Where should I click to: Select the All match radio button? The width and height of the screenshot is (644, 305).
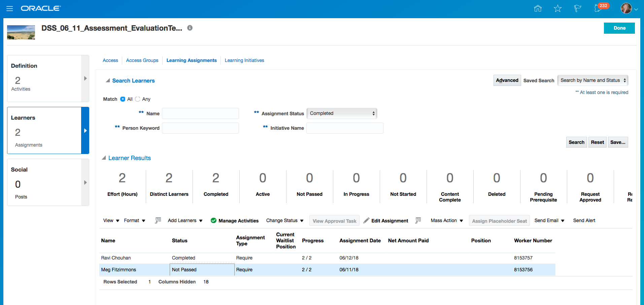tap(123, 99)
